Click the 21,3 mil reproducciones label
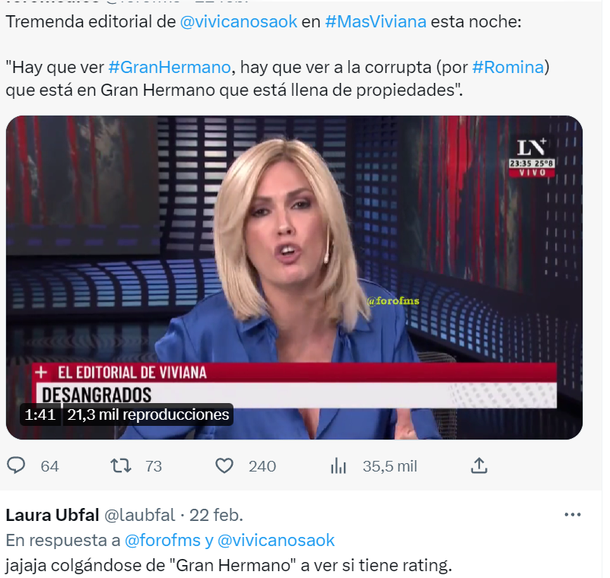 pos(148,415)
